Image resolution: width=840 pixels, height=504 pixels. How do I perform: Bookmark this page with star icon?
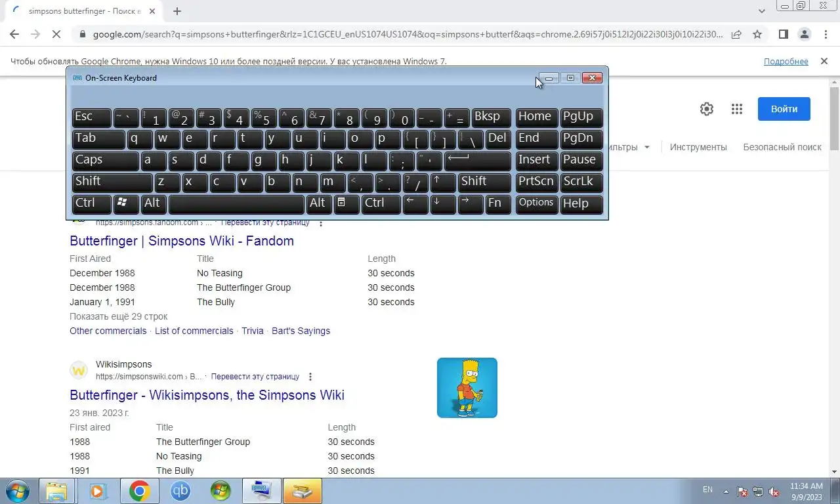757,34
